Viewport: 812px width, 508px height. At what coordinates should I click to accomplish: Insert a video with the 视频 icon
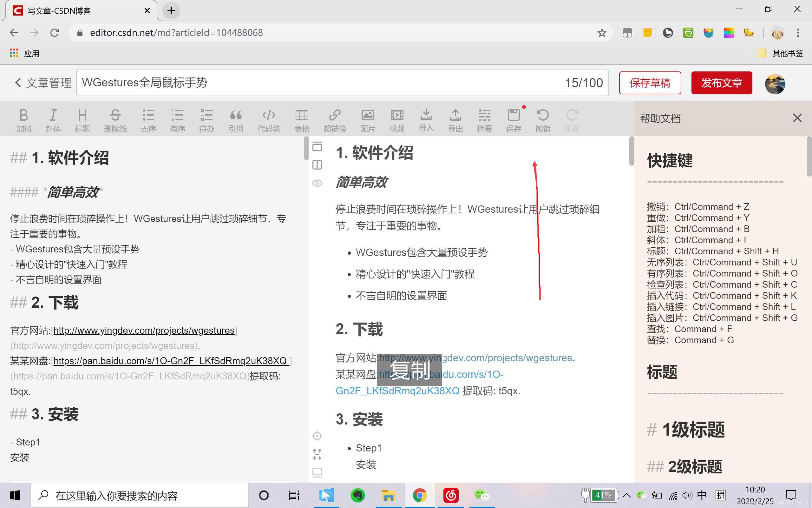[x=397, y=120]
